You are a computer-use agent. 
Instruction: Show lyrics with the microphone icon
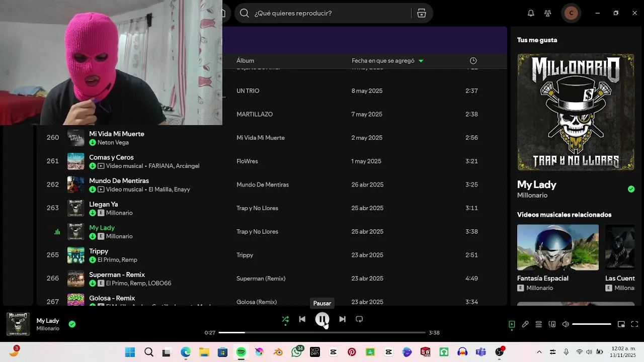tap(525, 324)
